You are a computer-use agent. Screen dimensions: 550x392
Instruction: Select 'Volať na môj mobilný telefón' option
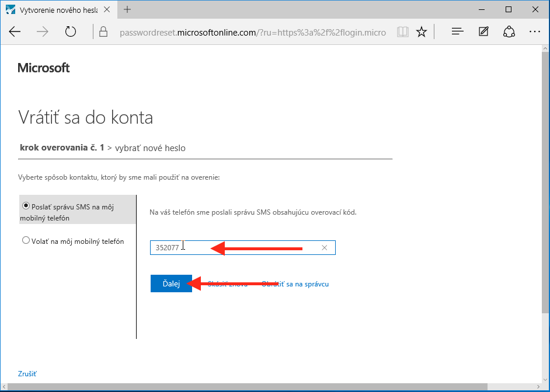tap(26, 240)
